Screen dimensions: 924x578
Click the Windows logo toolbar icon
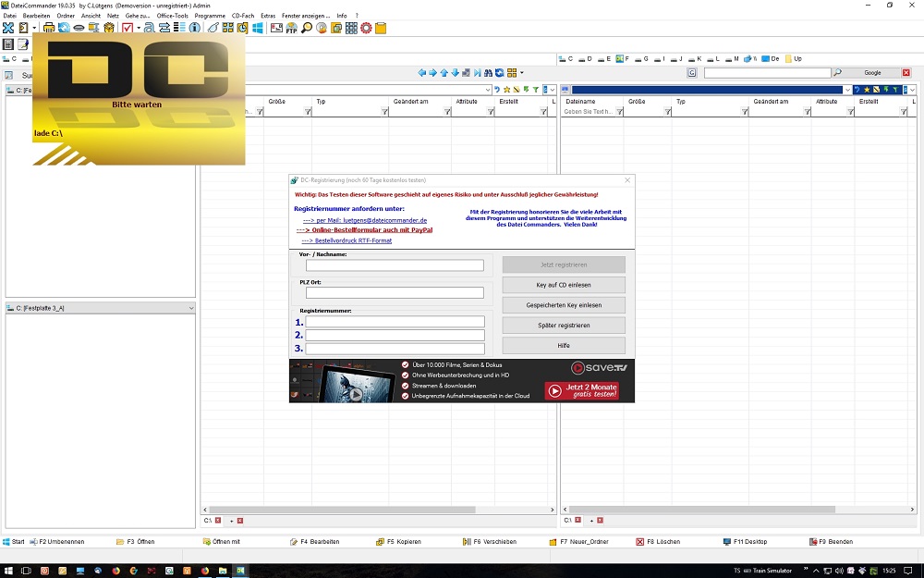click(x=258, y=28)
